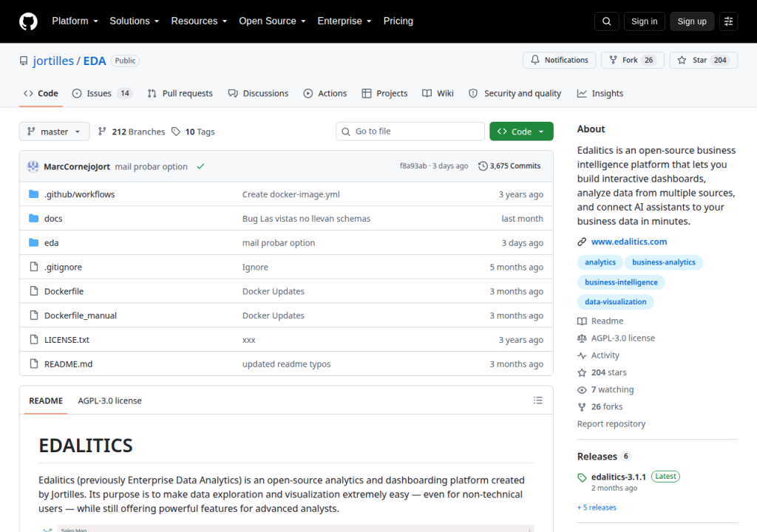This screenshot has width=757, height=532.
Task: Open the green Code dropdown
Action: 521,132
